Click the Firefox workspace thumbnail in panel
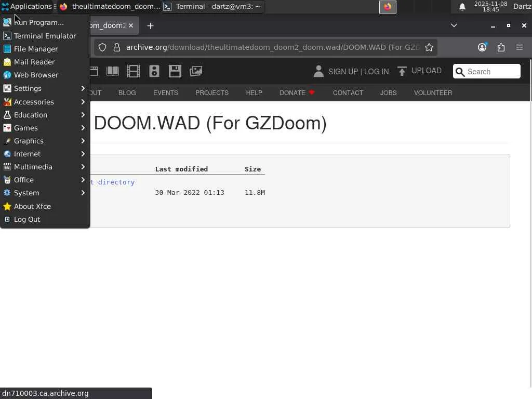The image size is (532, 399). 388,7
